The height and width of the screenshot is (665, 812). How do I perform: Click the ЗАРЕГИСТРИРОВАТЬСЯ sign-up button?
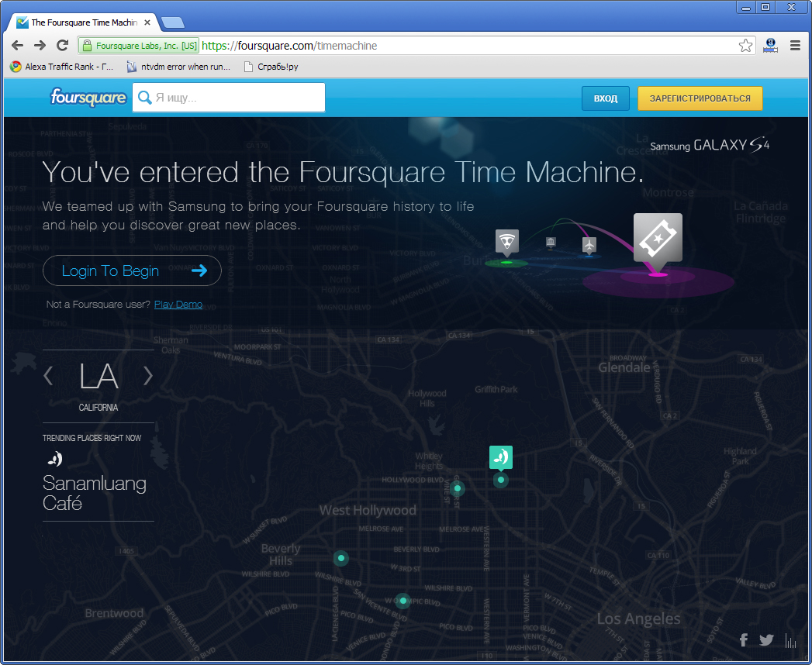pyautogui.click(x=700, y=98)
